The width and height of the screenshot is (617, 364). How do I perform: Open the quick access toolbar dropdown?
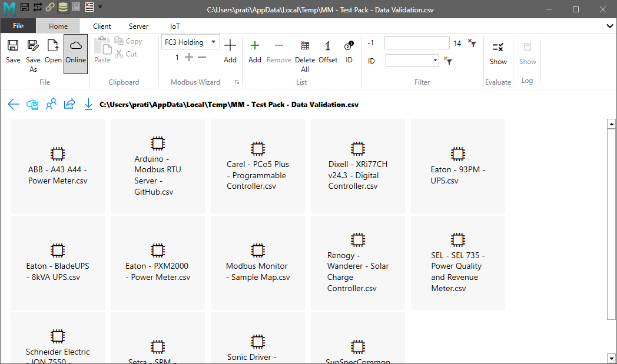(x=100, y=6)
